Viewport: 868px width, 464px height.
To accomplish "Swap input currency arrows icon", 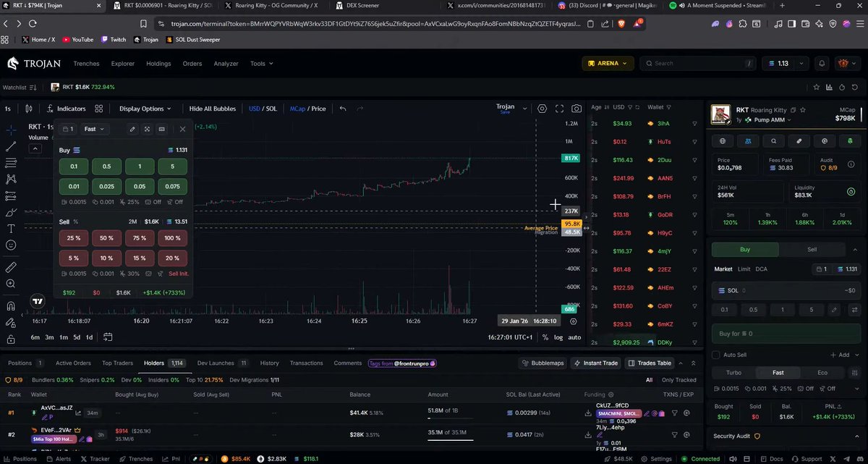I will point(854,310).
